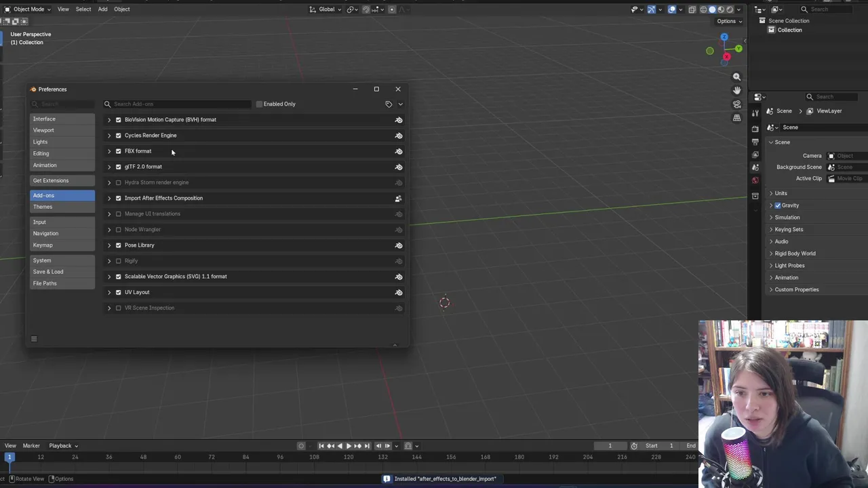Click the add-ons tag filter icon
This screenshot has height=488, width=868.
[x=389, y=104]
